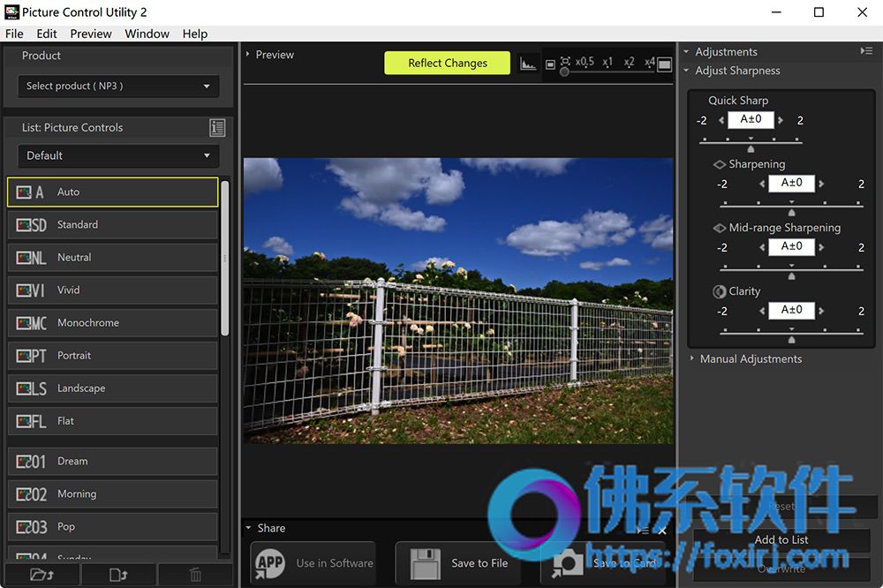Click the Use in Software APP icon
This screenshot has height=588, width=883.
coord(269,563)
